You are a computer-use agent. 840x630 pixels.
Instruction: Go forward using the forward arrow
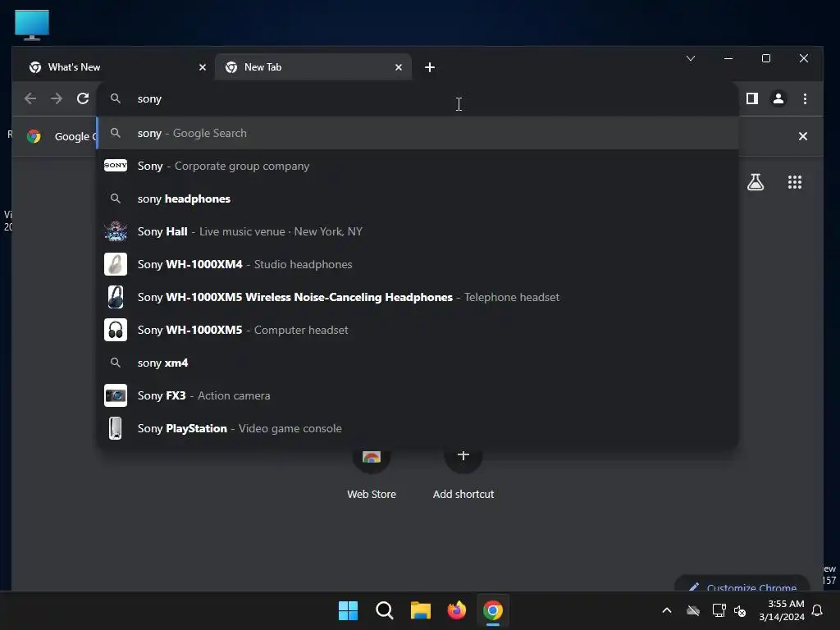pyautogui.click(x=57, y=98)
